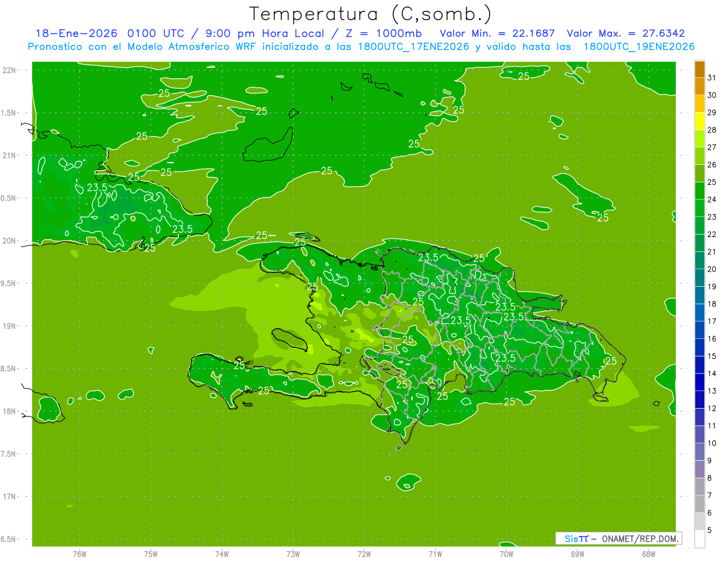Viewport: 728px width, 562px height.
Task: Select the '18-Ene-2026 0100 UTC' date text
Action: tap(110, 33)
